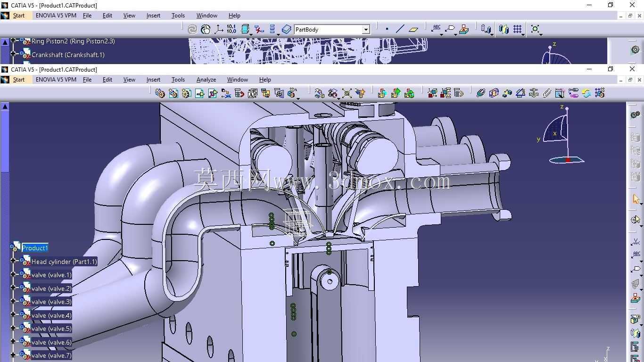Select the Product1 root tree node

[35, 248]
